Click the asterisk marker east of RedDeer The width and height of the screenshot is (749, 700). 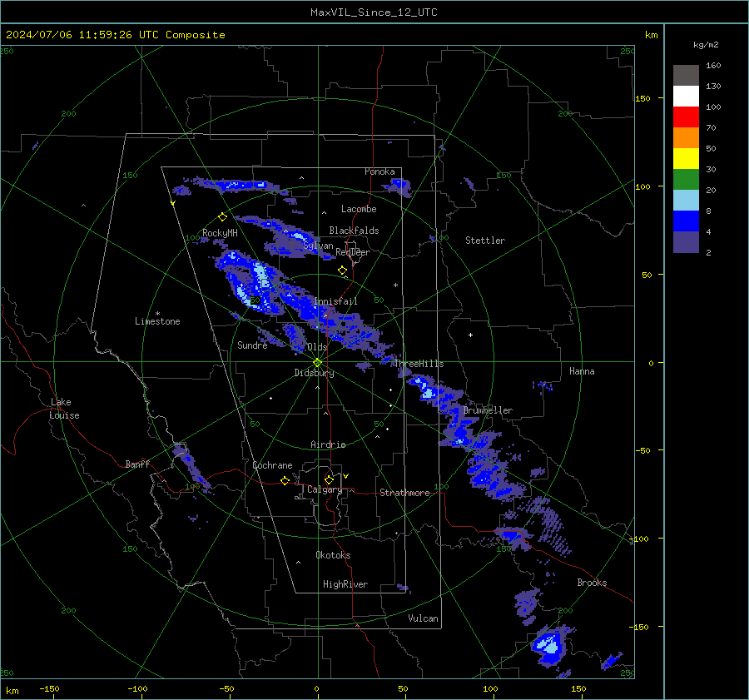[395, 285]
